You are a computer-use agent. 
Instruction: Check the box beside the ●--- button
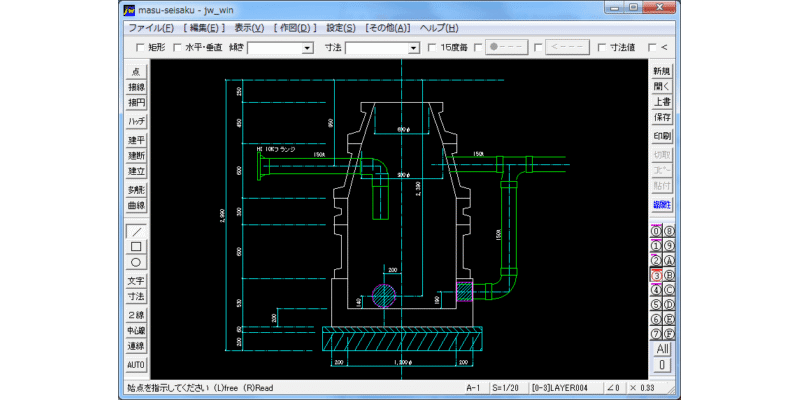pos(478,48)
